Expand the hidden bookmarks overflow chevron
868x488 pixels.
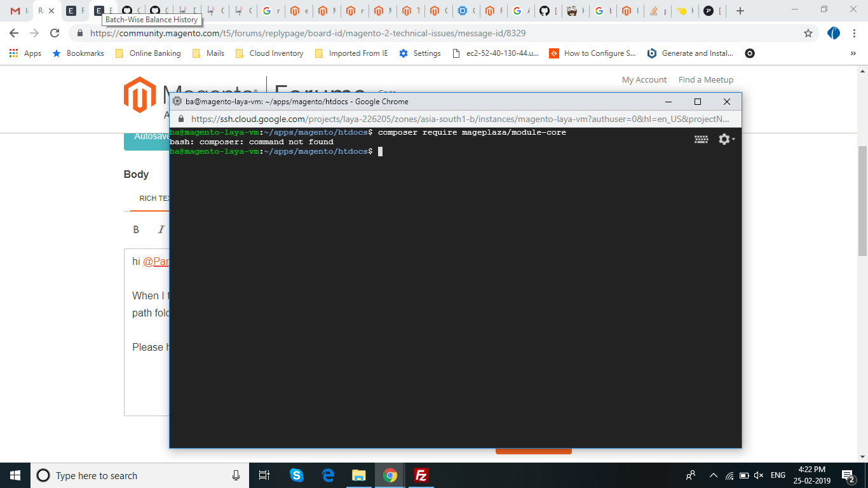pos(853,53)
